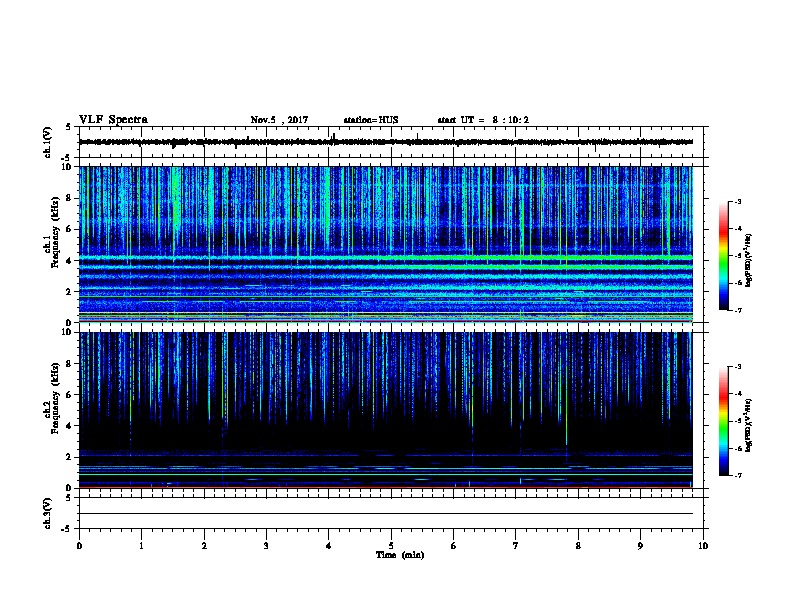Click time axis tick label "7"

[x=516, y=546]
